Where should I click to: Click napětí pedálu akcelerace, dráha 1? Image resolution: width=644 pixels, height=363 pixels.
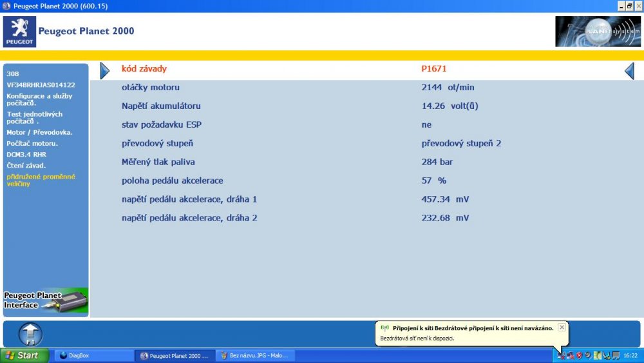coord(189,199)
